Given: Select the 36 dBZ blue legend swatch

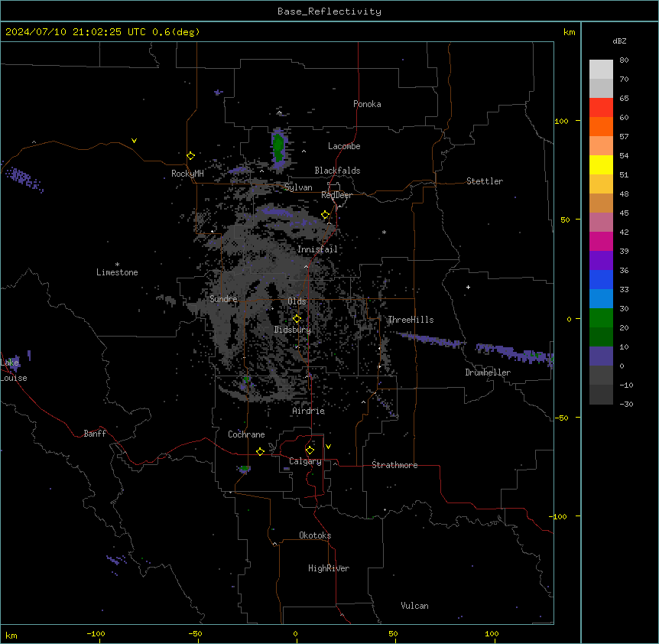Looking at the screenshot, I should coord(601,279).
